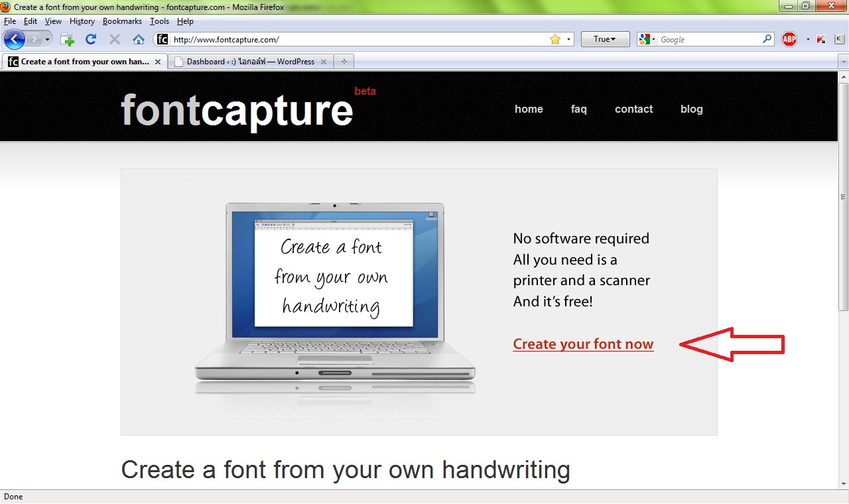Open the contact nav link
849x504 pixels.
click(x=633, y=109)
